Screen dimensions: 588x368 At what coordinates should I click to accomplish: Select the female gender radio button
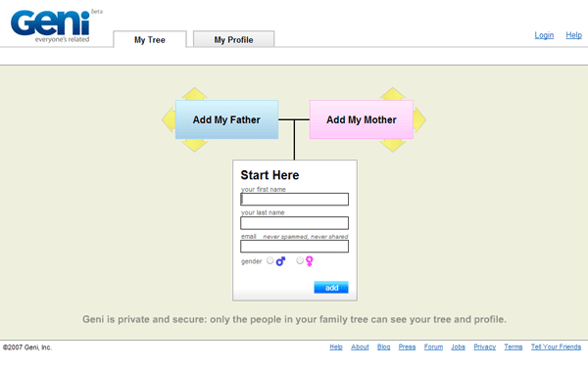tap(300, 260)
